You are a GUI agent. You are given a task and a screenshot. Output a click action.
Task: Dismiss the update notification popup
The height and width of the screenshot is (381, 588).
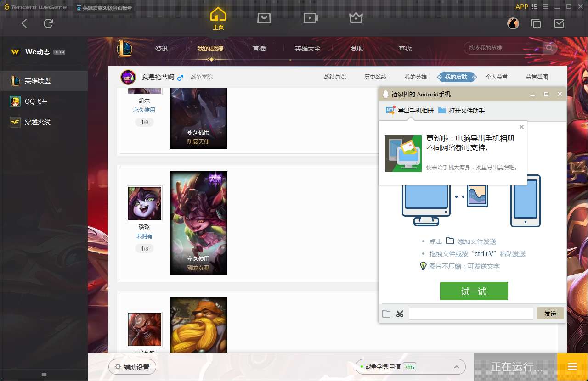pyautogui.click(x=521, y=127)
